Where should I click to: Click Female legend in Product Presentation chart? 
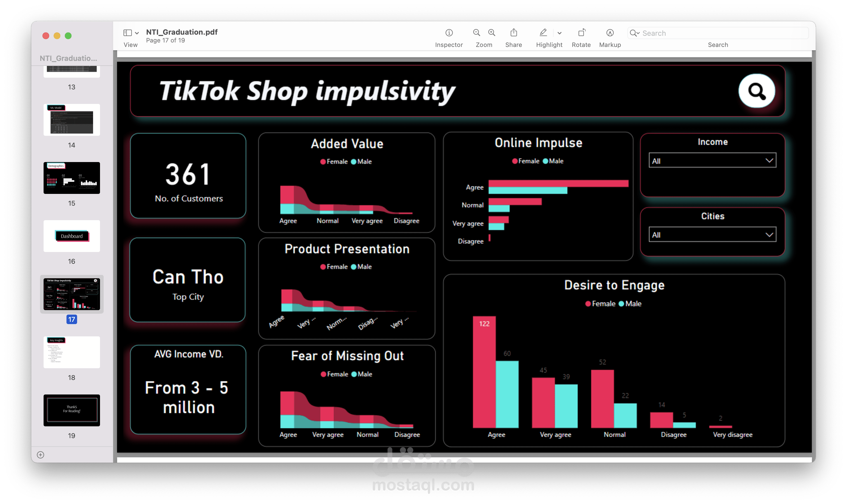point(334,267)
